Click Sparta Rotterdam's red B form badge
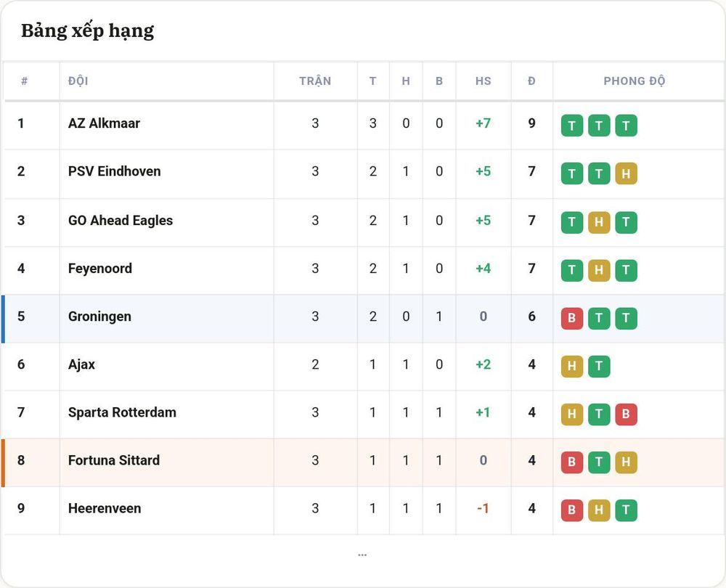This screenshot has width=726, height=588. tap(626, 414)
